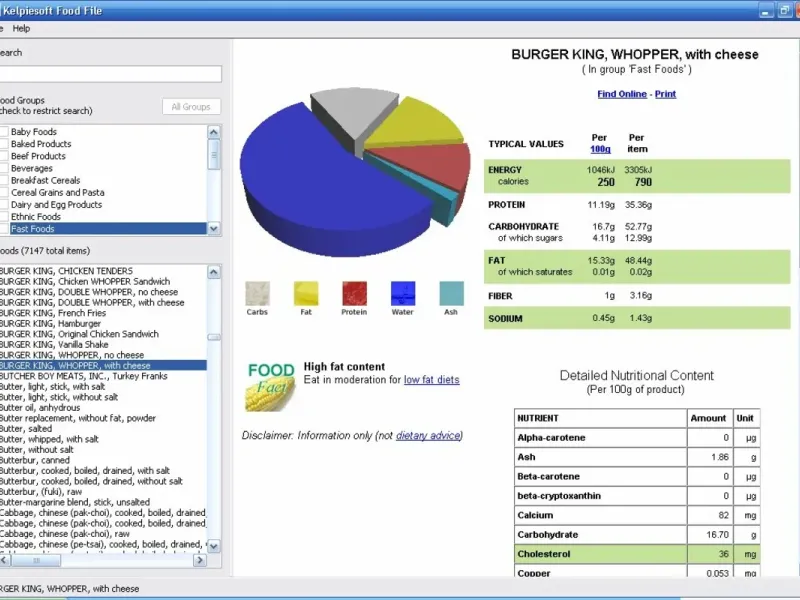Tick the Beverages group checkbox
Viewport: 800px width, 600px height.
(x=4, y=168)
